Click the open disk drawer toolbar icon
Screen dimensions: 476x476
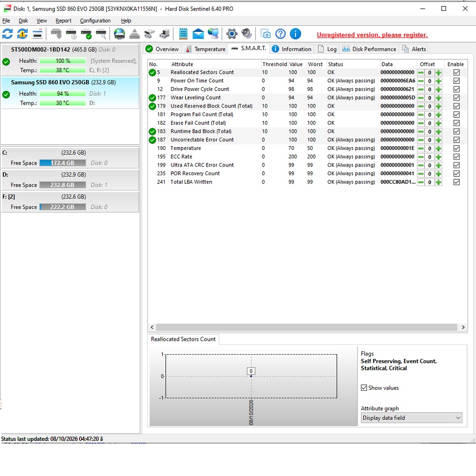pyautogui.click(x=149, y=34)
